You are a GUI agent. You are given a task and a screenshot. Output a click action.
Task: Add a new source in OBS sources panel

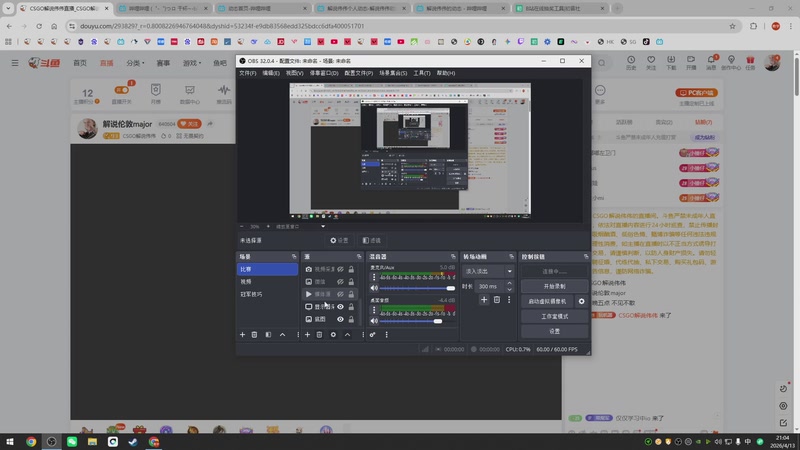307,335
